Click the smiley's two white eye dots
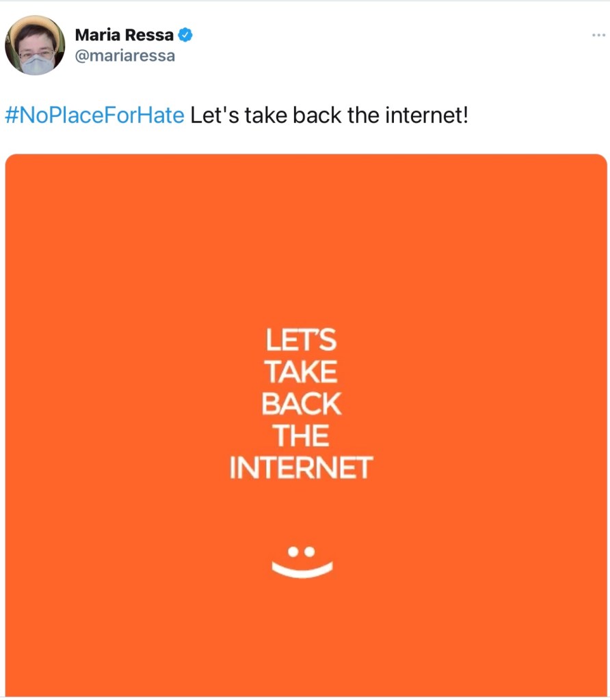 (301, 550)
